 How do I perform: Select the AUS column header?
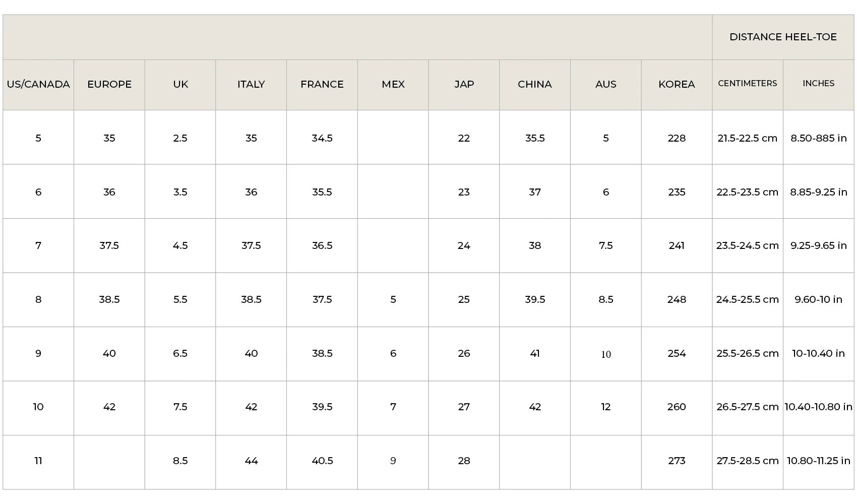[x=606, y=84]
